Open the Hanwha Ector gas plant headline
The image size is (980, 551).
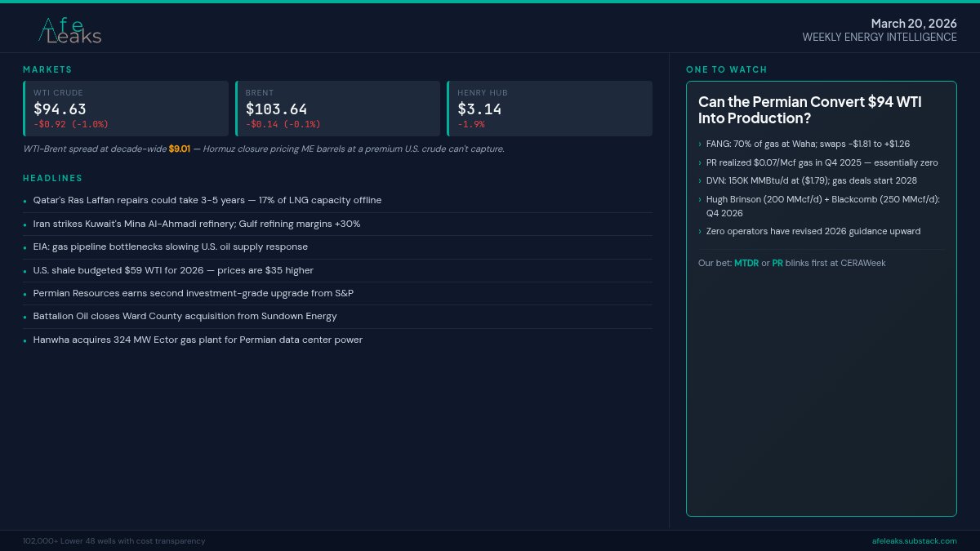click(x=198, y=340)
